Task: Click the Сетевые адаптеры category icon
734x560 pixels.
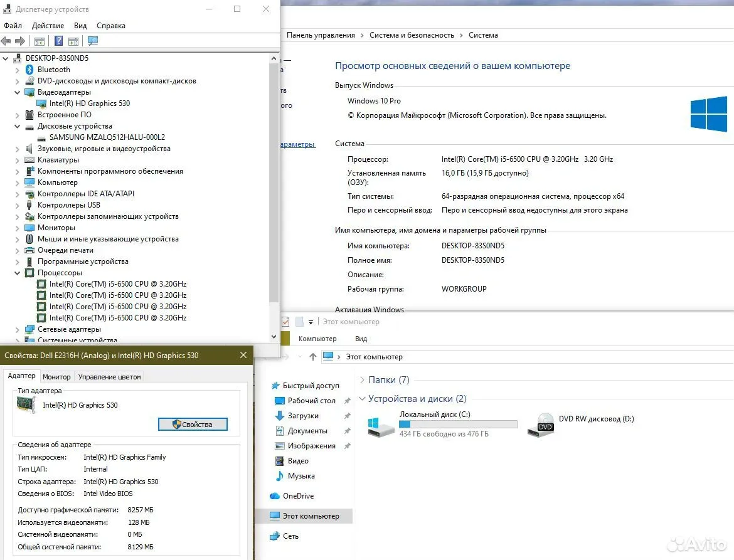Action: 29,329
